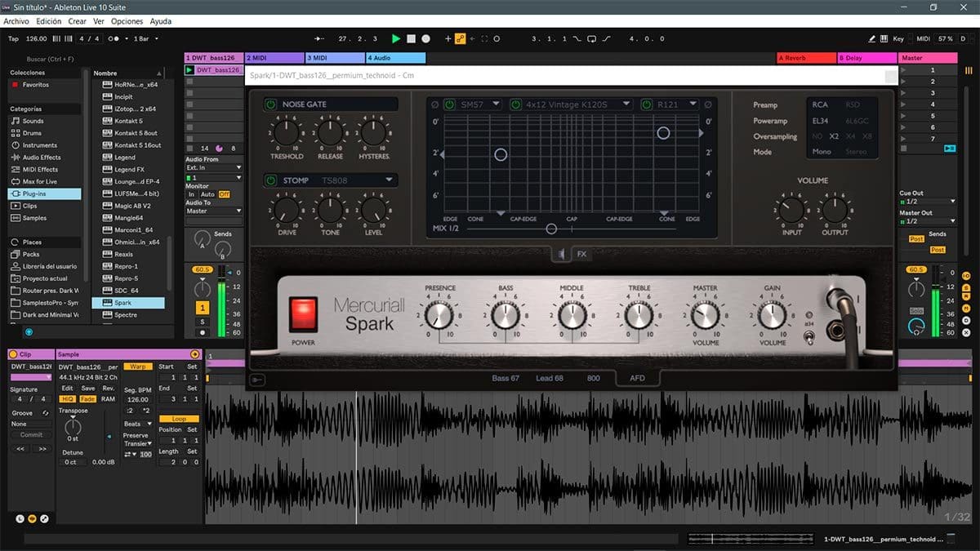Click the HiQ button
Image resolution: width=980 pixels, height=551 pixels.
(68, 398)
